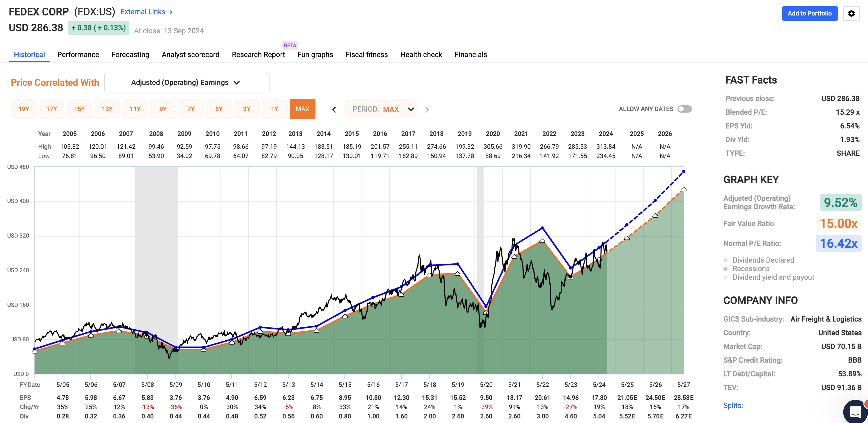View the Fun graphs tab
This screenshot has width=868, height=423.
pos(315,54)
